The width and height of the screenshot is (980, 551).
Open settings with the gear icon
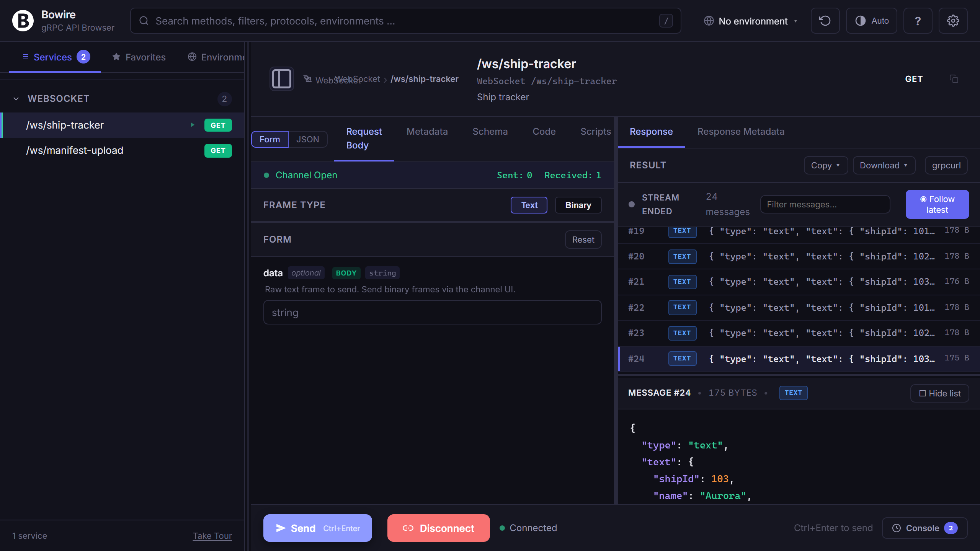coord(953,21)
